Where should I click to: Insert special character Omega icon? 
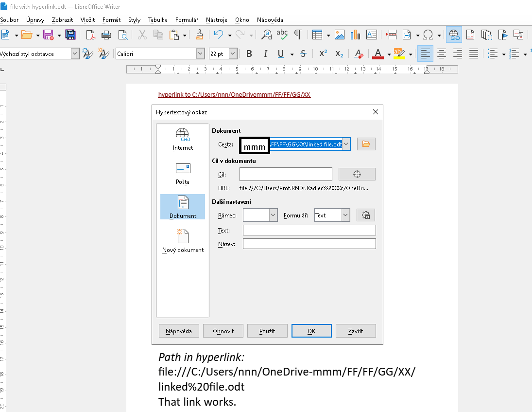(x=428, y=35)
